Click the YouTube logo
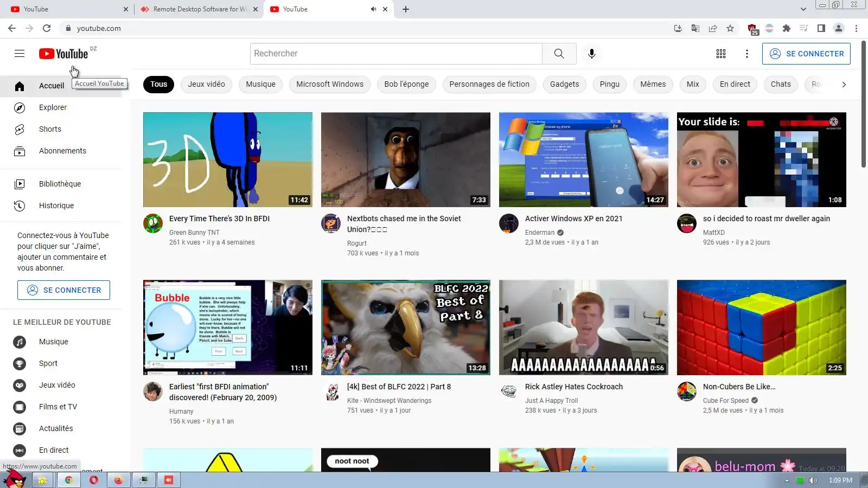This screenshot has height=488, width=868. (x=63, y=54)
